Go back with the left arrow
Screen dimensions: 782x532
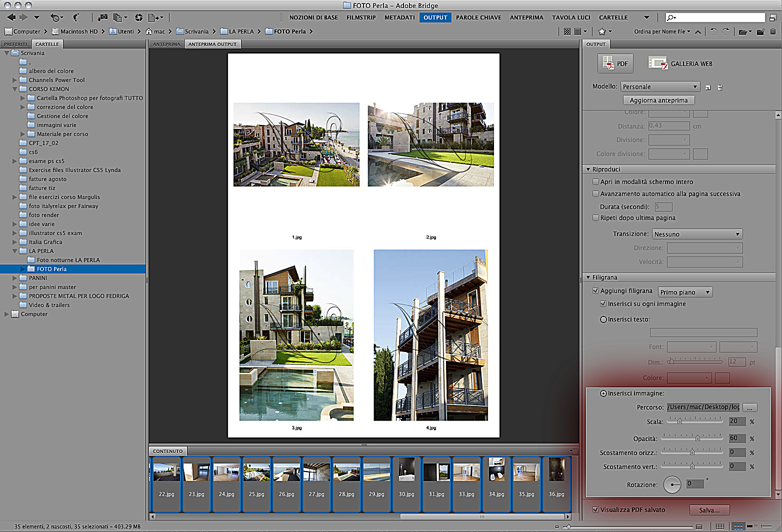11,17
